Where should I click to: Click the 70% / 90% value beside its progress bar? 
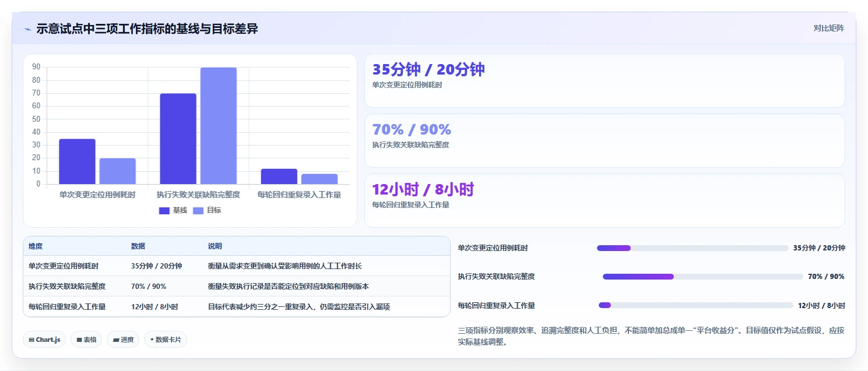coord(826,277)
